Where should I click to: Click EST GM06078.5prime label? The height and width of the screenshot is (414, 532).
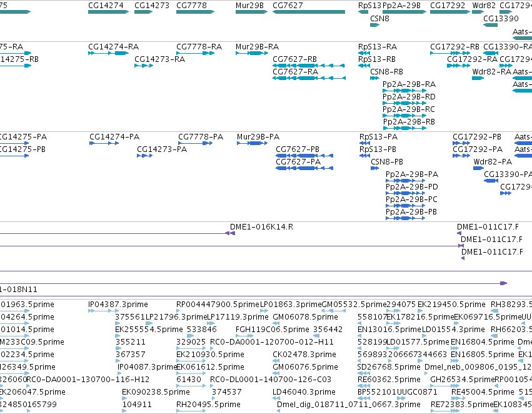(x=305, y=317)
